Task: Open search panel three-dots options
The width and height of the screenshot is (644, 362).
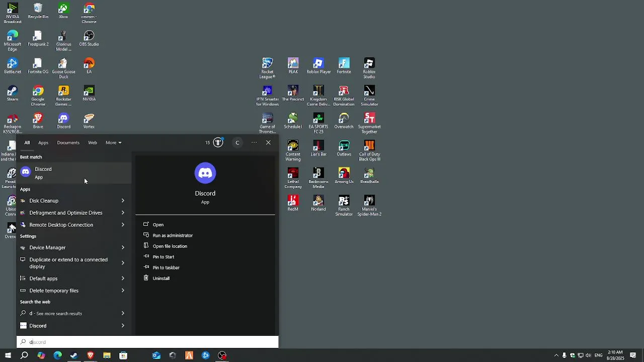Action: pos(254,143)
